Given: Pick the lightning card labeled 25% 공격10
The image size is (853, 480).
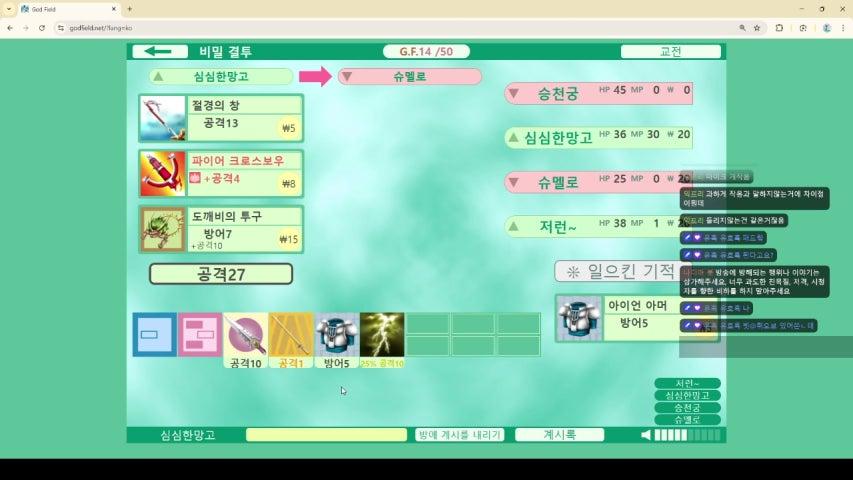Looking at the screenshot, I should [x=382, y=341].
